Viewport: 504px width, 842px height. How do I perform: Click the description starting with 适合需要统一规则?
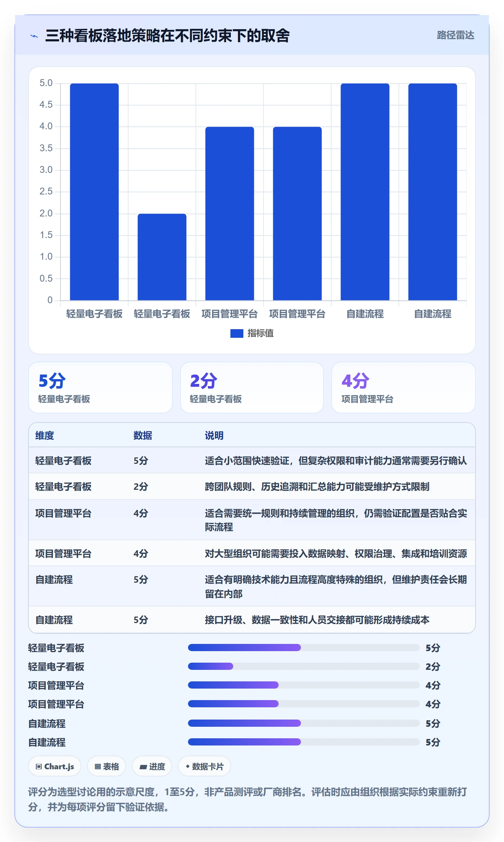coord(336,520)
